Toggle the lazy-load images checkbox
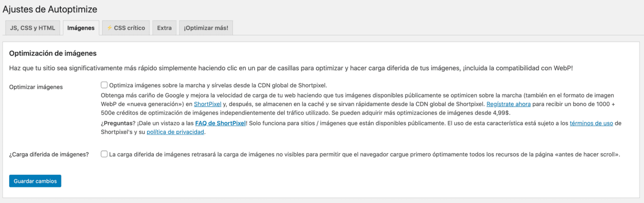Image resolution: width=644 pixels, height=203 pixels. click(104, 154)
